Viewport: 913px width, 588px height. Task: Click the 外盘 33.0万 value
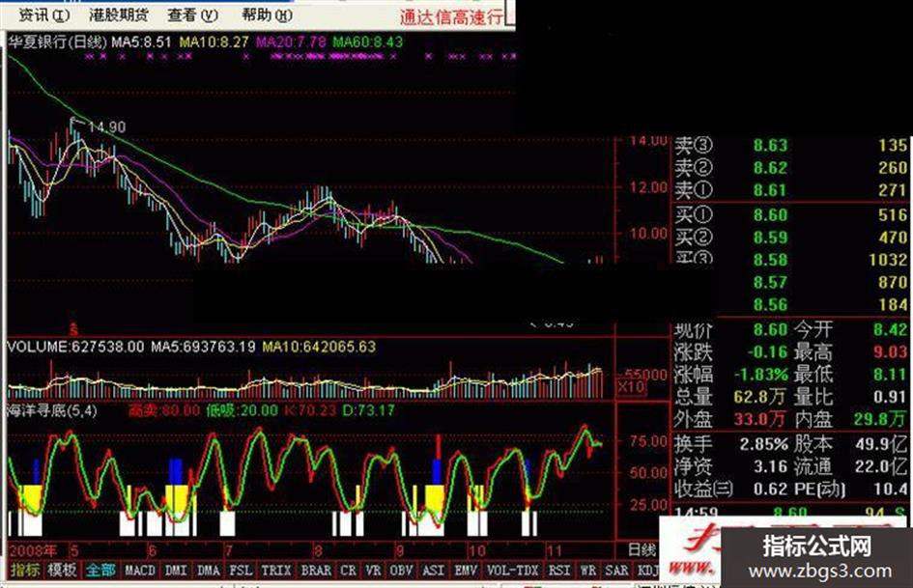[x=760, y=419]
